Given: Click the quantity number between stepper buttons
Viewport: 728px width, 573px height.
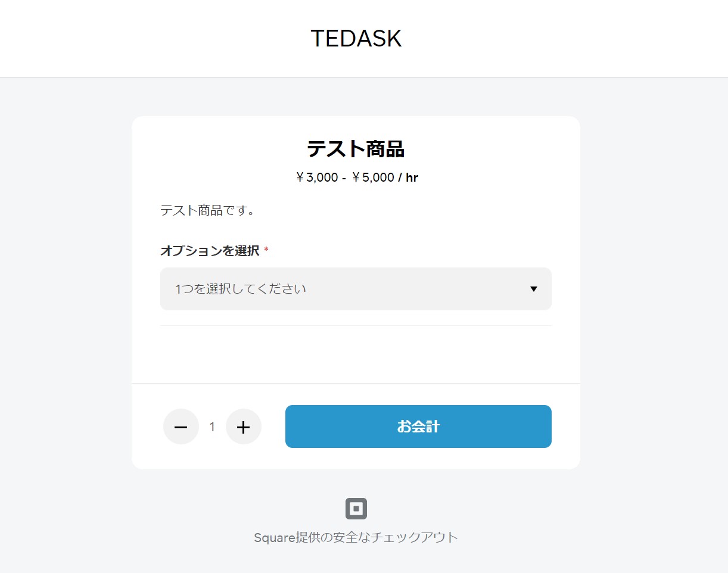Looking at the screenshot, I should (213, 427).
